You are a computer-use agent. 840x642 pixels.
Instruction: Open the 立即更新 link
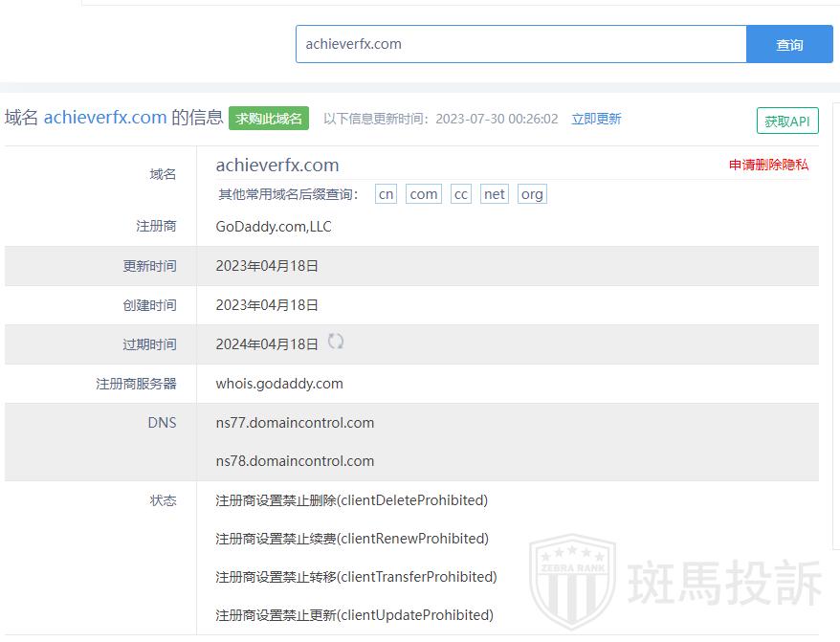click(x=596, y=119)
